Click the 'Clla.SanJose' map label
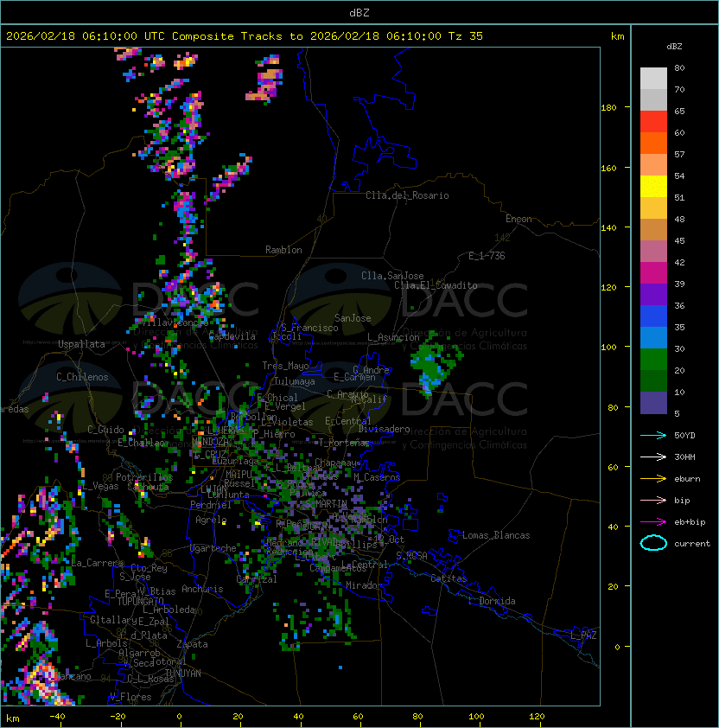 (392, 276)
